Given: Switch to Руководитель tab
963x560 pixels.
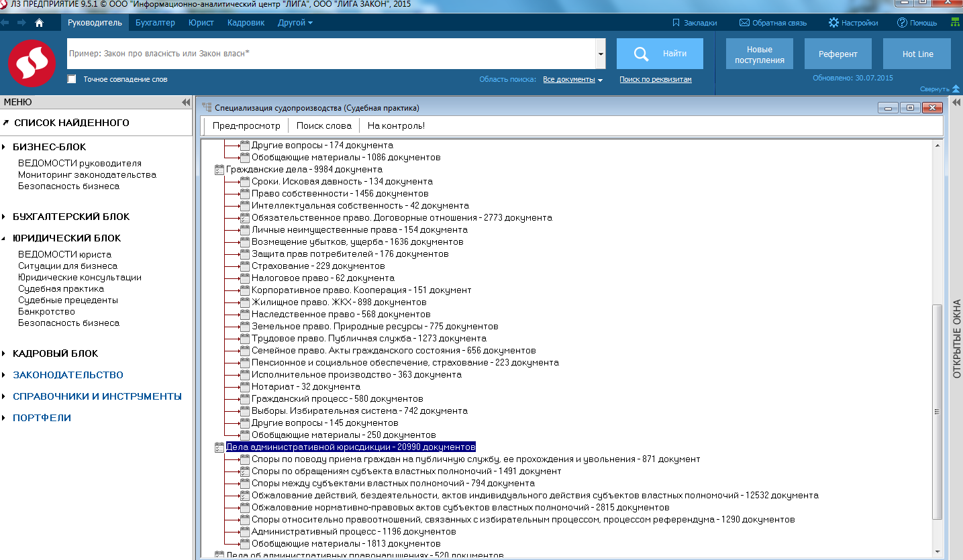Looking at the screenshot, I should 95,23.
